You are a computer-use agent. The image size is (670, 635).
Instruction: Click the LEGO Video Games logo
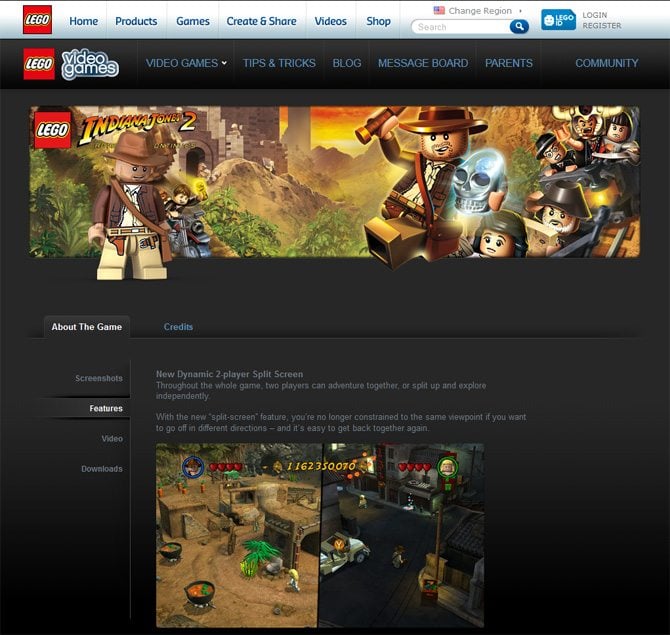71,63
